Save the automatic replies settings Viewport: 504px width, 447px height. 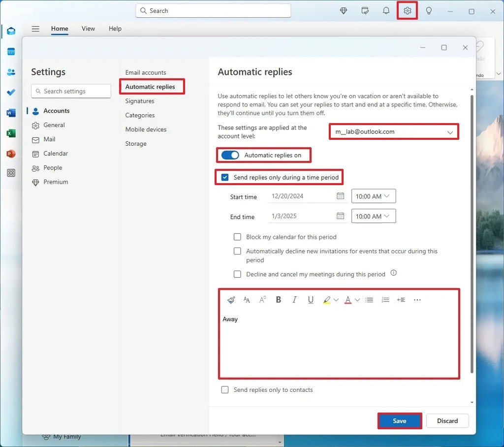tap(399, 421)
